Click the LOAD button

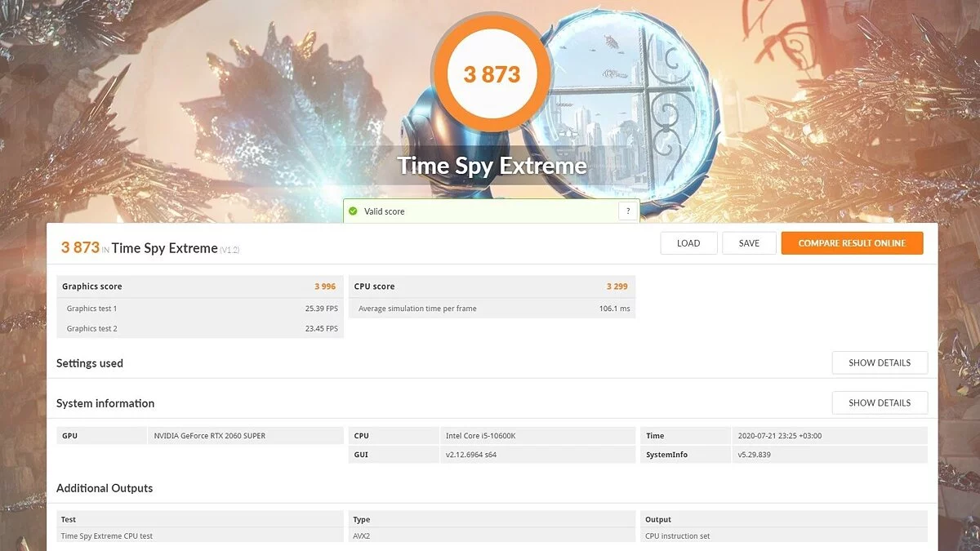688,243
